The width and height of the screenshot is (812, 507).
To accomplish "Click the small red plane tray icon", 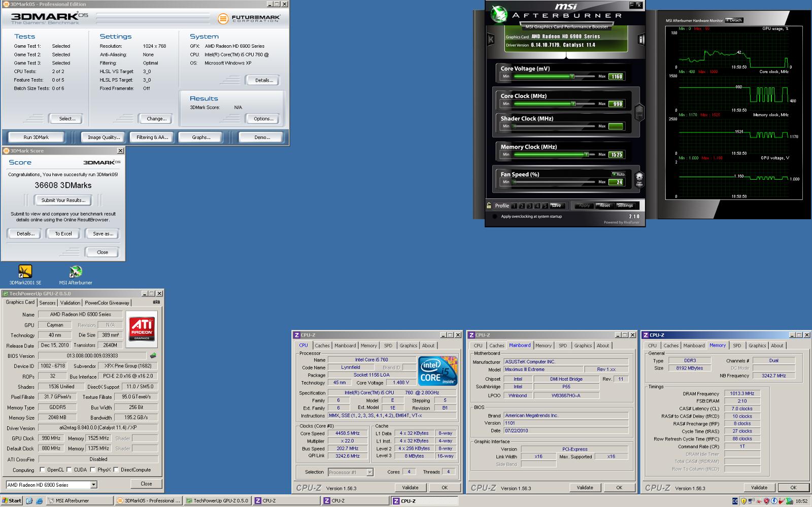I will pos(759,501).
